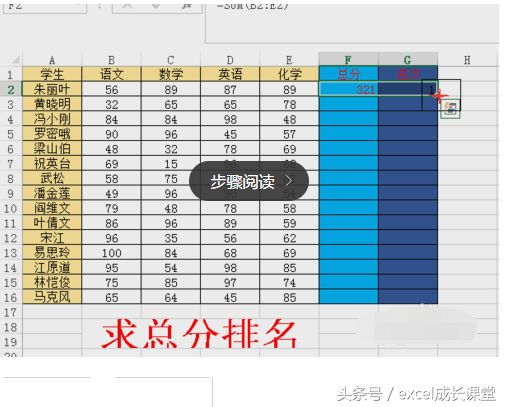Image resolution: width=505 pixels, height=407 pixels.
Task: Select student name cell 江原道
Action: click(x=52, y=268)
